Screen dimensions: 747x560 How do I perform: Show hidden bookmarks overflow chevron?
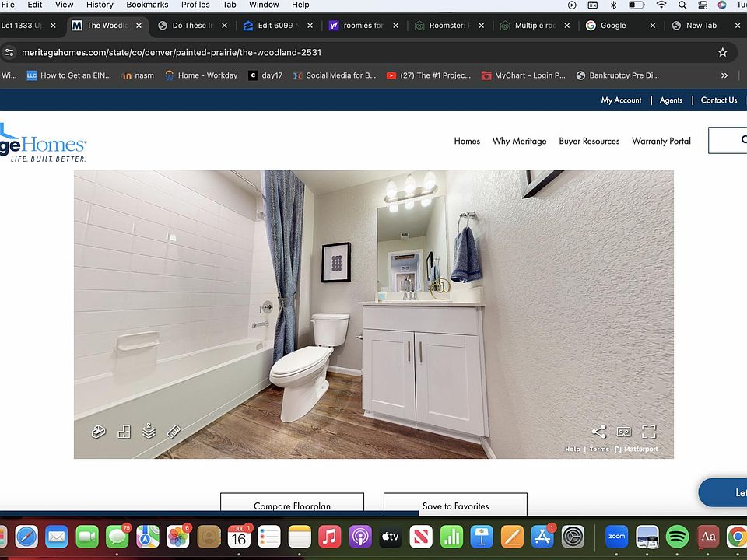pyautogui.click(x=724, y=75)
